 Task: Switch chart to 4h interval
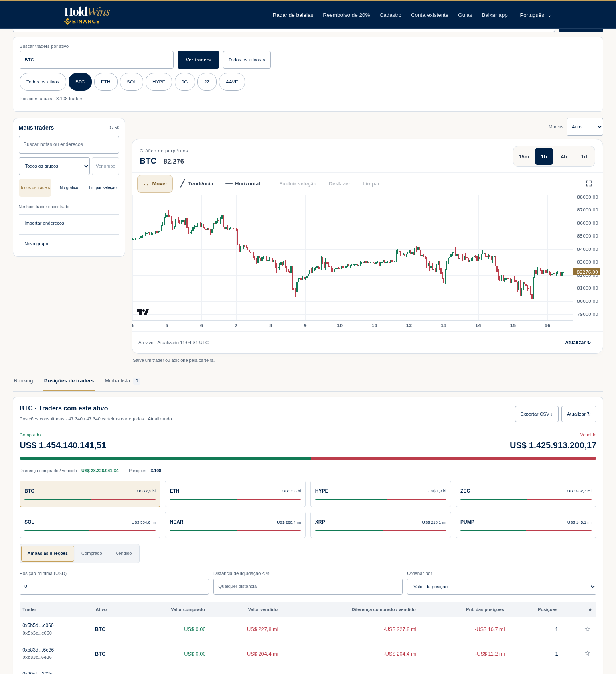[564, 157]
